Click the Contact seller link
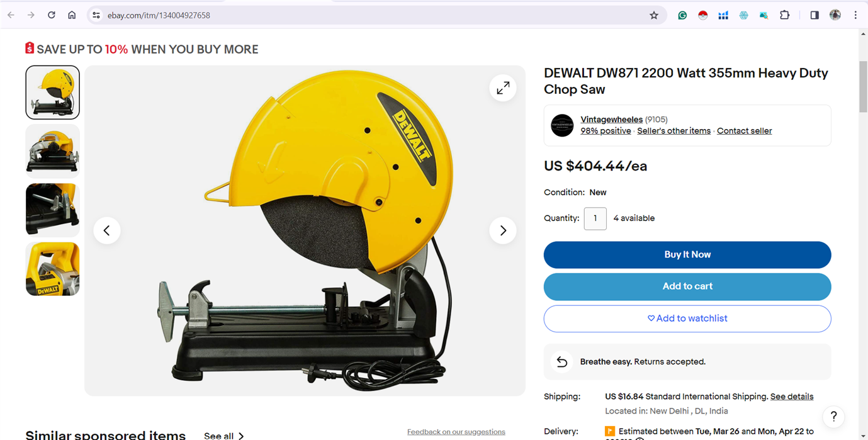868x440 pixels. pyautogui.click(x=744, y=131)
